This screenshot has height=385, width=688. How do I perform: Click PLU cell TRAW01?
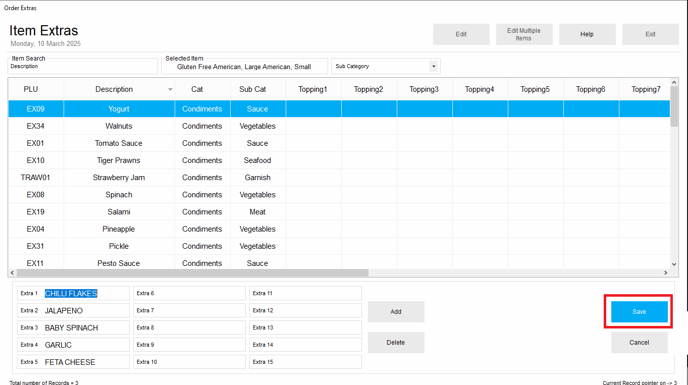[36, 177]
